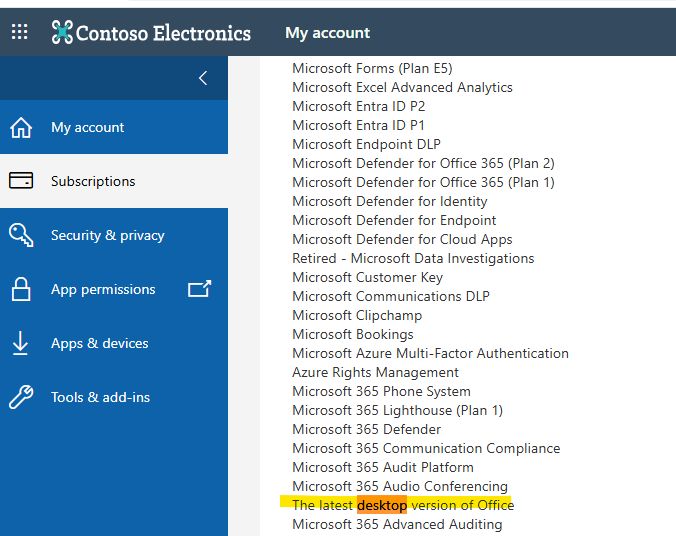Viewport: 676px width, 536px height.
Task: Click Microsoft 365 Audio Conferencing list entry
Action: 400,486
